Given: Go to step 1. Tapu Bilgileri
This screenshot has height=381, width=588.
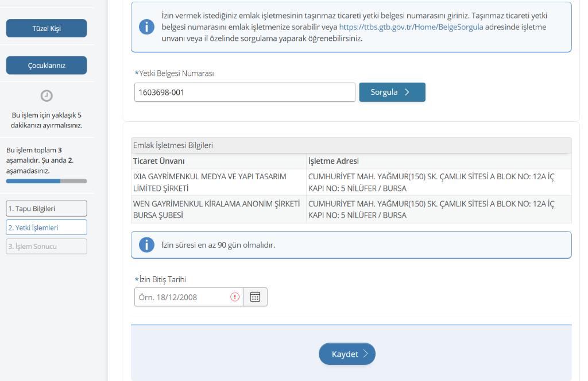Looking at the screenshot, I should tap(47, 209).
